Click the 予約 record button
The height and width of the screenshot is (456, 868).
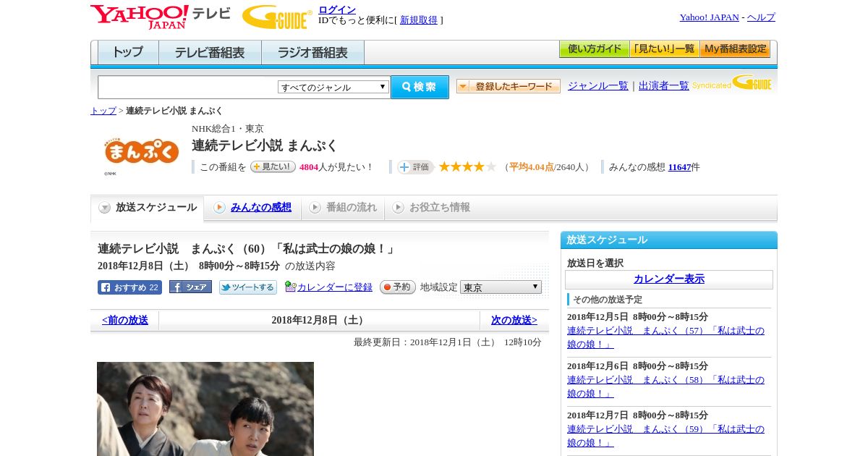pyautogui.click(x=398, y=287)
